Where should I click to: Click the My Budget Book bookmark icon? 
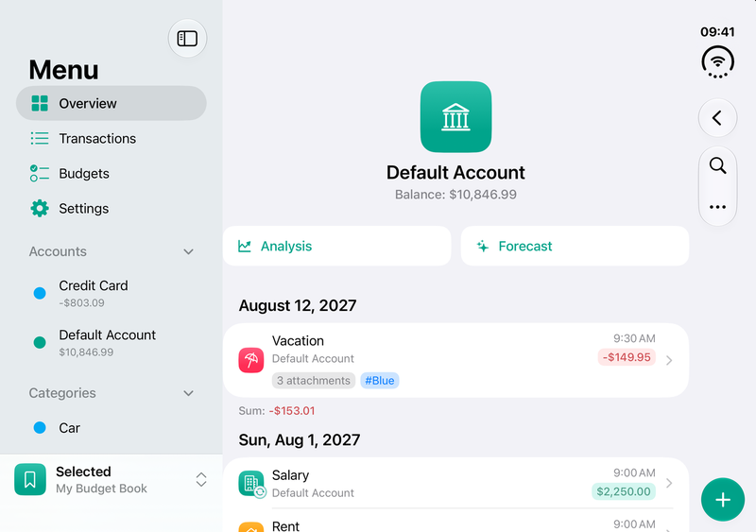tap(30, 479)
